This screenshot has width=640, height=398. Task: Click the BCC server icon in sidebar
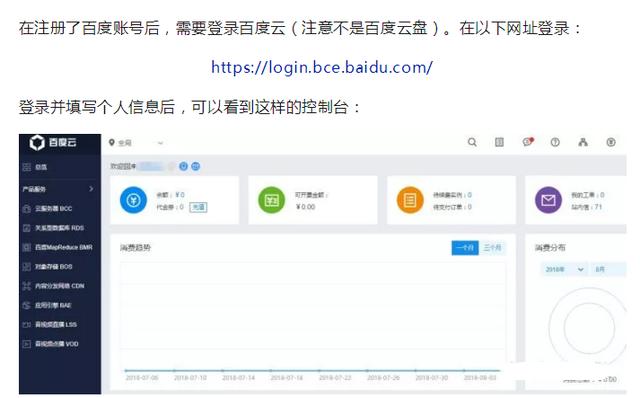point(27,209)
